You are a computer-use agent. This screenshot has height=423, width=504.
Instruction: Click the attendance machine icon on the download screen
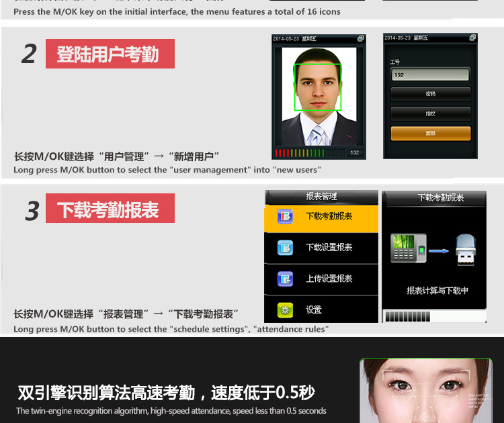408,248
